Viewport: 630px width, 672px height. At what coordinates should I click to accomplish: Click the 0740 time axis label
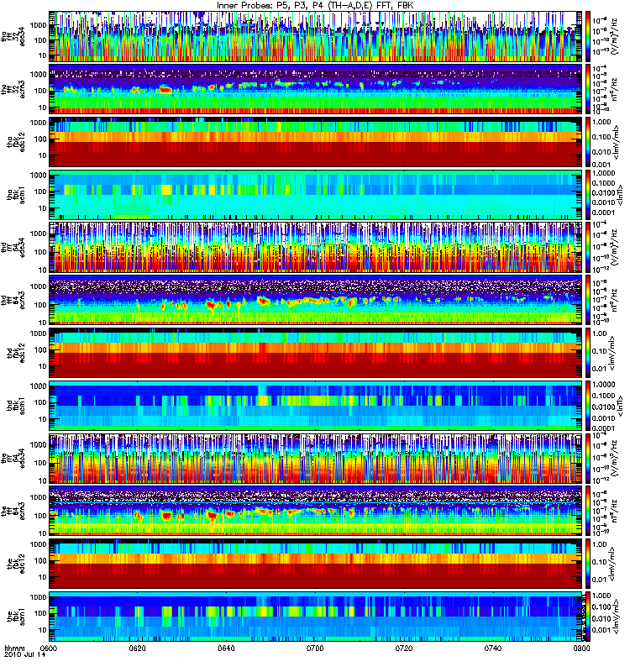pyautogui.click(x=493, y=648)
